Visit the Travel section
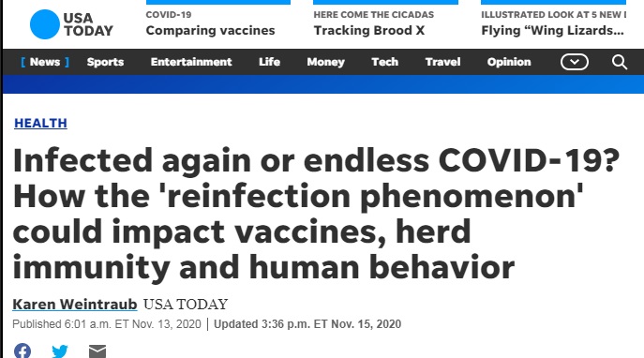Screen dimensions: 644x358 (x=442, y=62)
